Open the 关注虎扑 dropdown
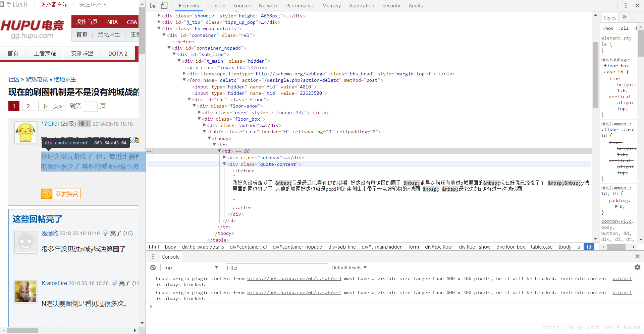 click(93, 4)
